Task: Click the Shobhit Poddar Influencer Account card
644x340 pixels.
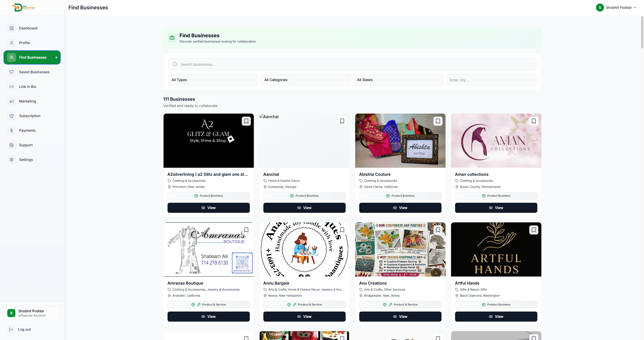Action: click(32, 313)
